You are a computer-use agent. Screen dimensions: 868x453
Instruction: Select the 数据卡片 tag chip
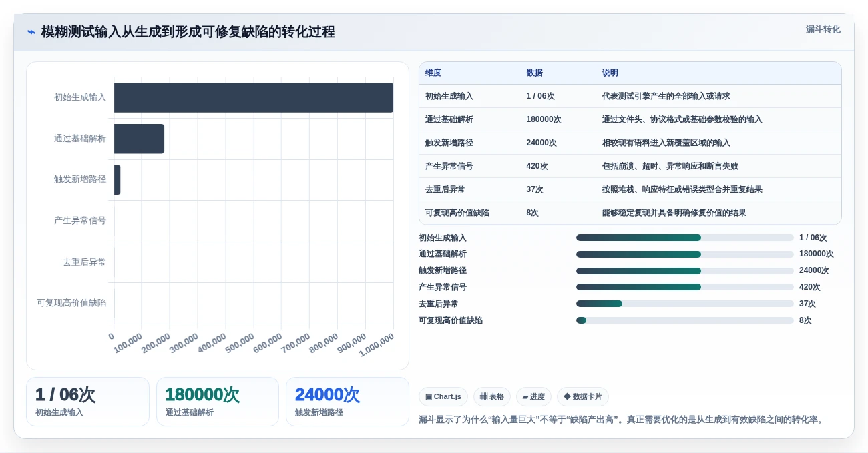coord(583,396)
